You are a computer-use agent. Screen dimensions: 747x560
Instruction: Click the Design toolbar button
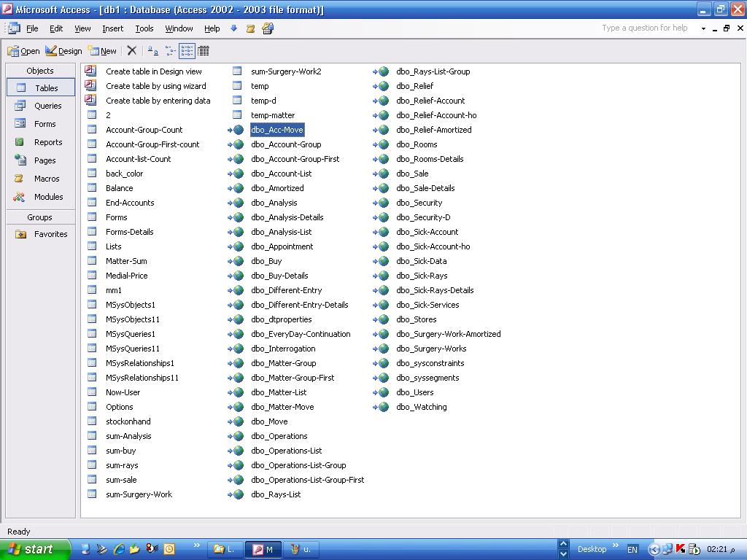point(64,51)
